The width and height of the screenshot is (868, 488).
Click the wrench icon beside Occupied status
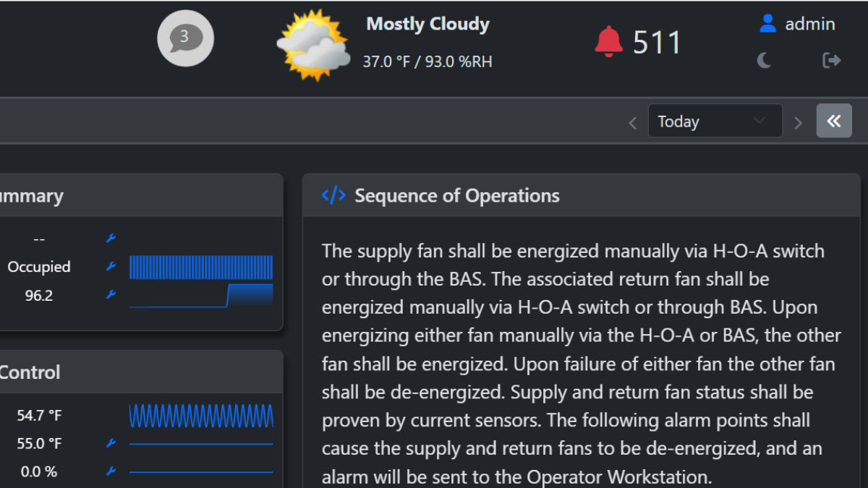(110, 266)
